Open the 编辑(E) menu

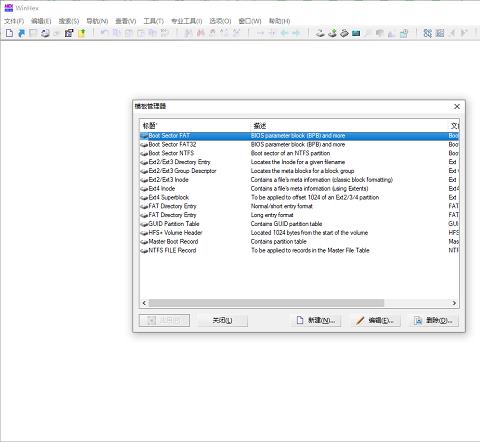pyautogui.click(x=41, y=21)
